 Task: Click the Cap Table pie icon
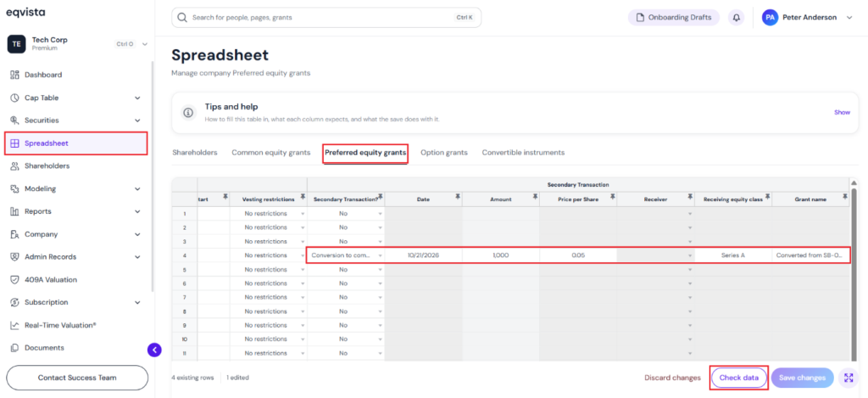pyautogui.click(x=15, y=98)
